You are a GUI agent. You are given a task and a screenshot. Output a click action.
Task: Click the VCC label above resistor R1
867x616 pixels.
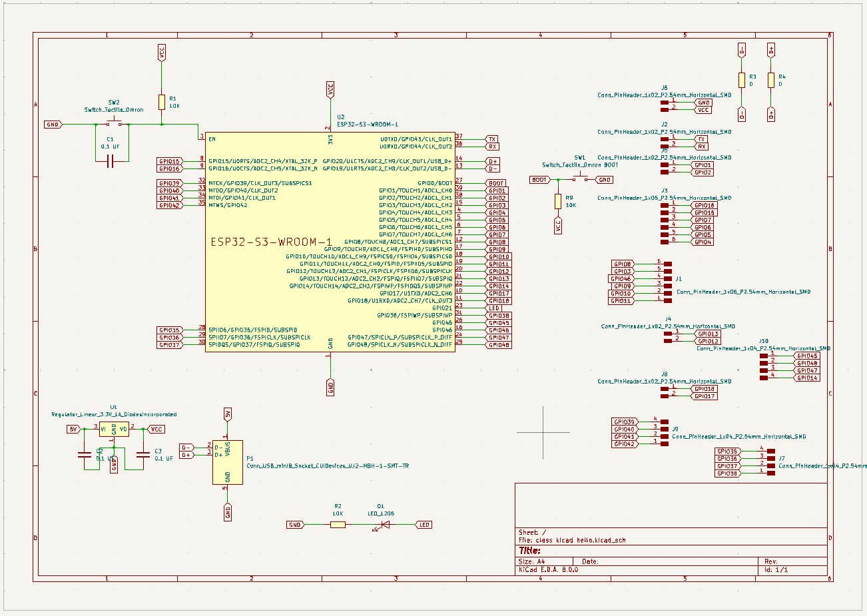[x=162, y=53]
